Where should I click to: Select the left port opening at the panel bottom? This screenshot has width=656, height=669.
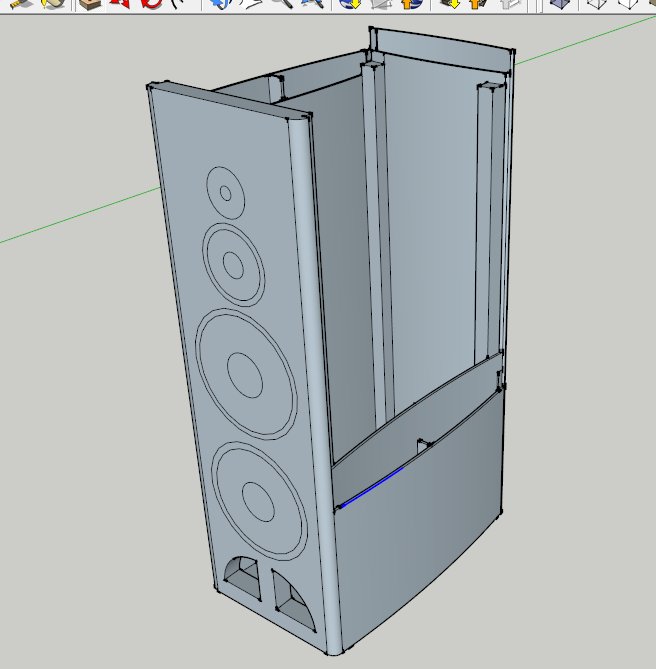(x=242, y=577)
